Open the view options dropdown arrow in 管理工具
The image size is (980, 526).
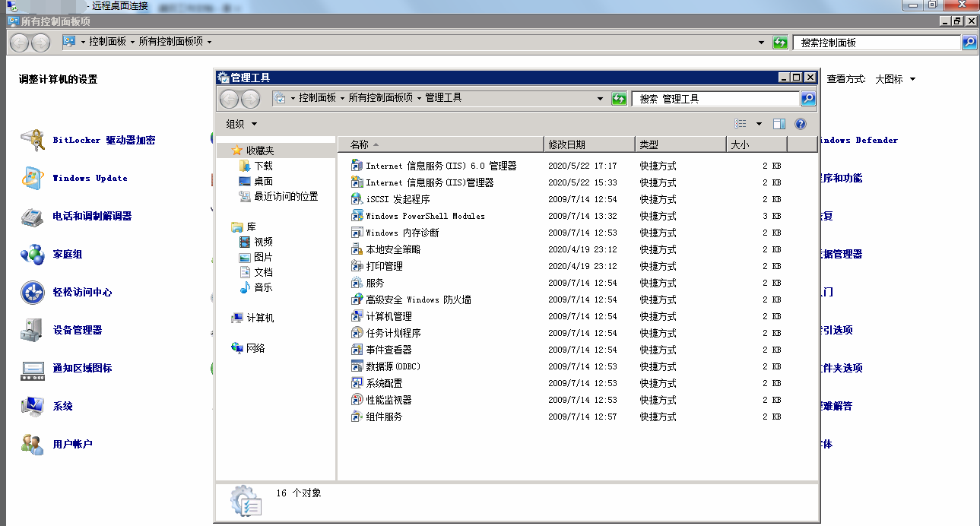(759, 124)
